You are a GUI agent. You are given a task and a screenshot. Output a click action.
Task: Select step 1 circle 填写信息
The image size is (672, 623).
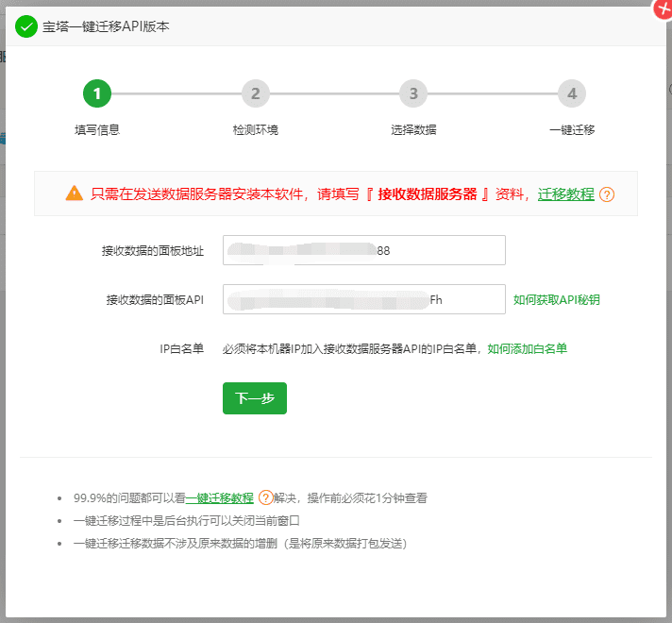97,93
